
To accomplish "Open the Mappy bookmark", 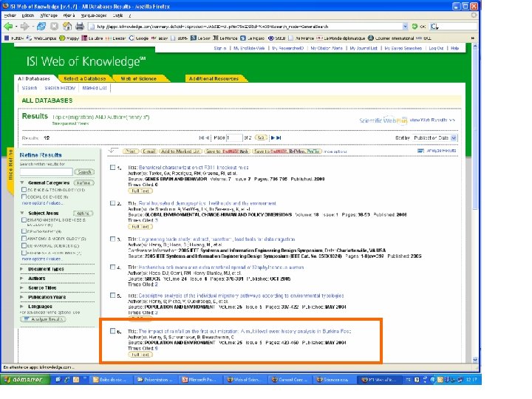I will coord(69,38).
